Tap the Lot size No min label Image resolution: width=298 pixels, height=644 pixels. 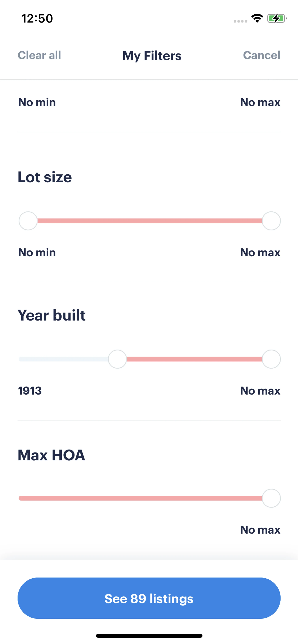37,252
